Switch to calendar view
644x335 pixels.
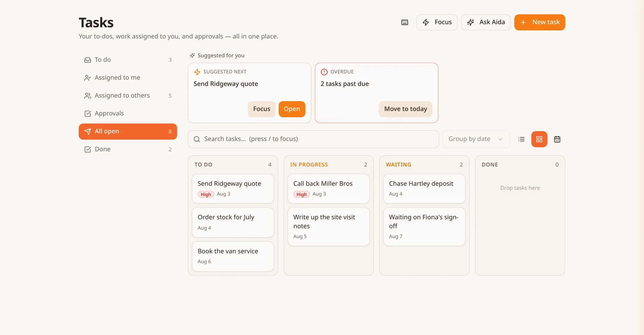[557, 139]
